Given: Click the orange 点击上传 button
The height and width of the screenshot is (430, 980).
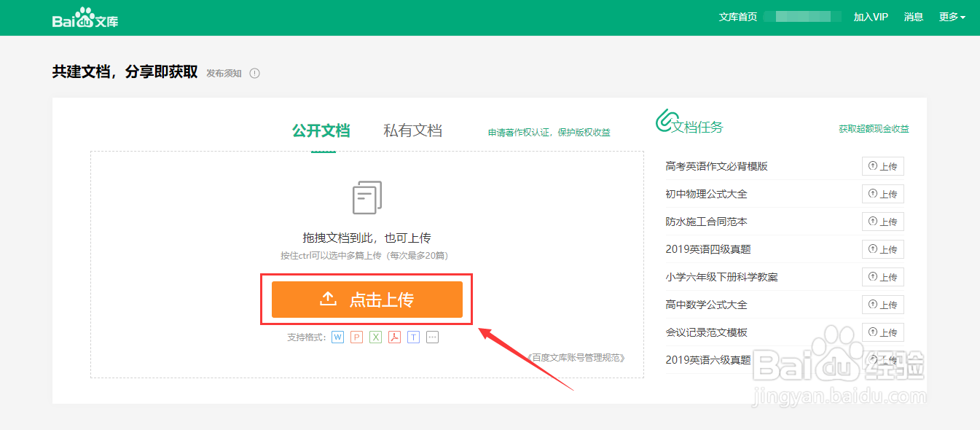Looking at the screenshot, I should click(366, 299).
